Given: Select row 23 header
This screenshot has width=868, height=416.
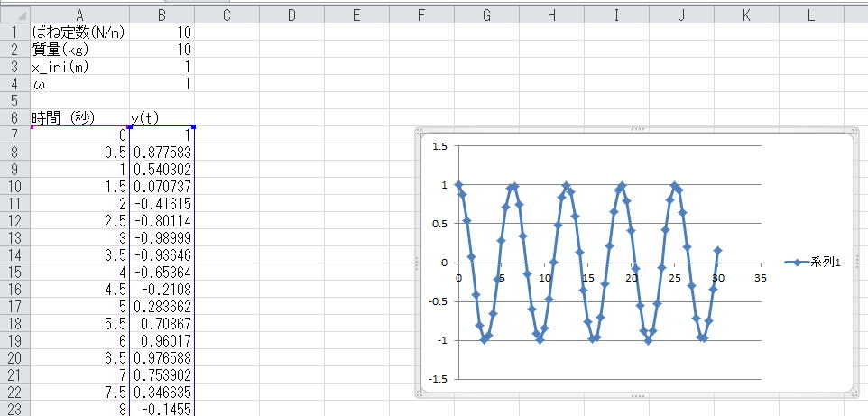Looking at the screenshot, I should point(14,408).
